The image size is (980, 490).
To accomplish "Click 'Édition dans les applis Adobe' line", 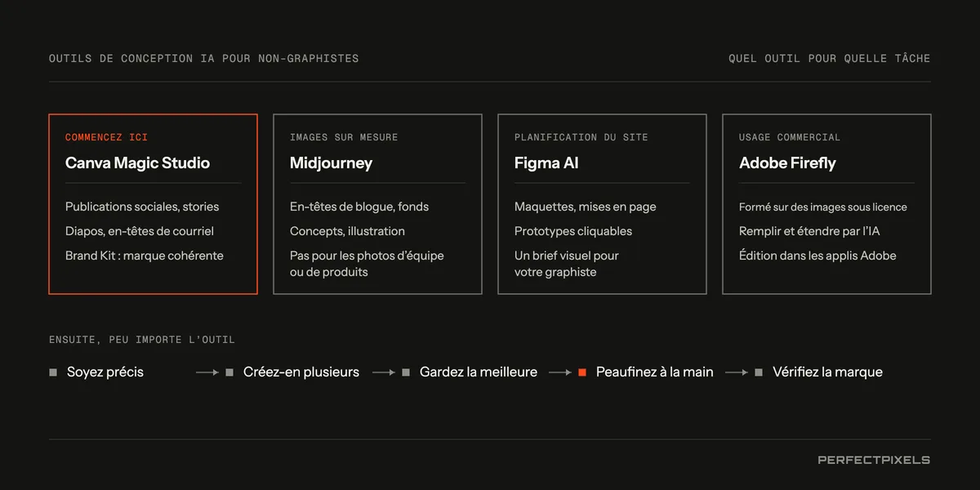I will [817, 256].
